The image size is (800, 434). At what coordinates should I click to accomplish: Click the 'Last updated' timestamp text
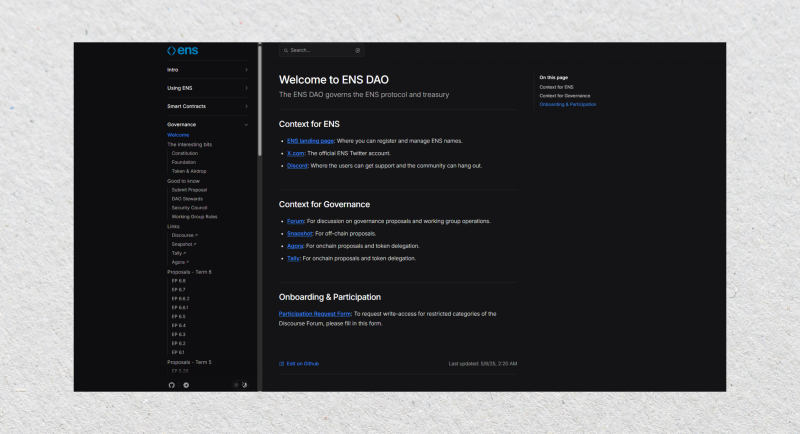point(483,364)
